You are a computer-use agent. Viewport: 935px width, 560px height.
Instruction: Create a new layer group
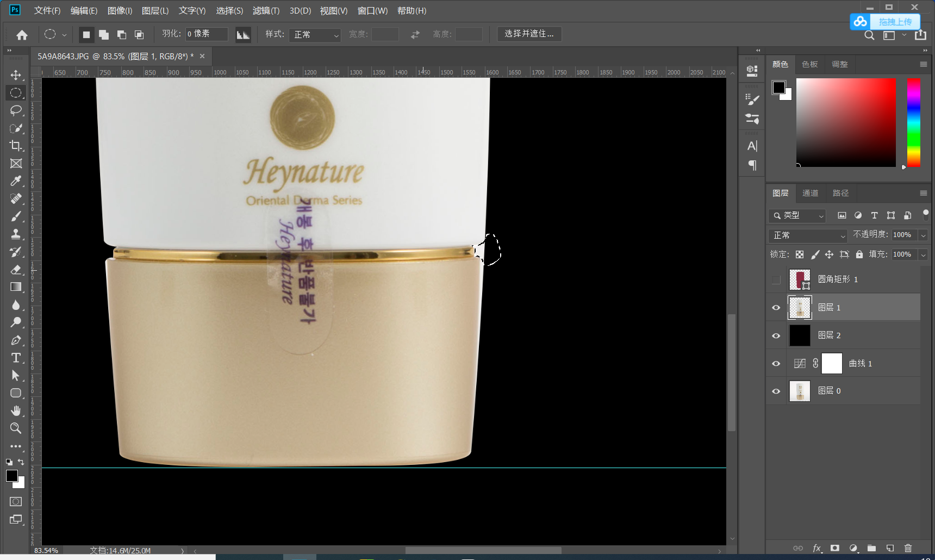[871, 548]
